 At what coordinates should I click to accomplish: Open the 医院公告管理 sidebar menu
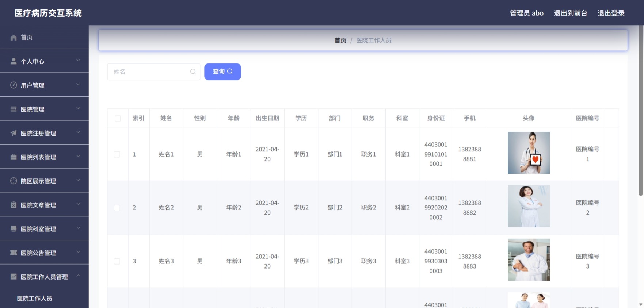(44, 253)
